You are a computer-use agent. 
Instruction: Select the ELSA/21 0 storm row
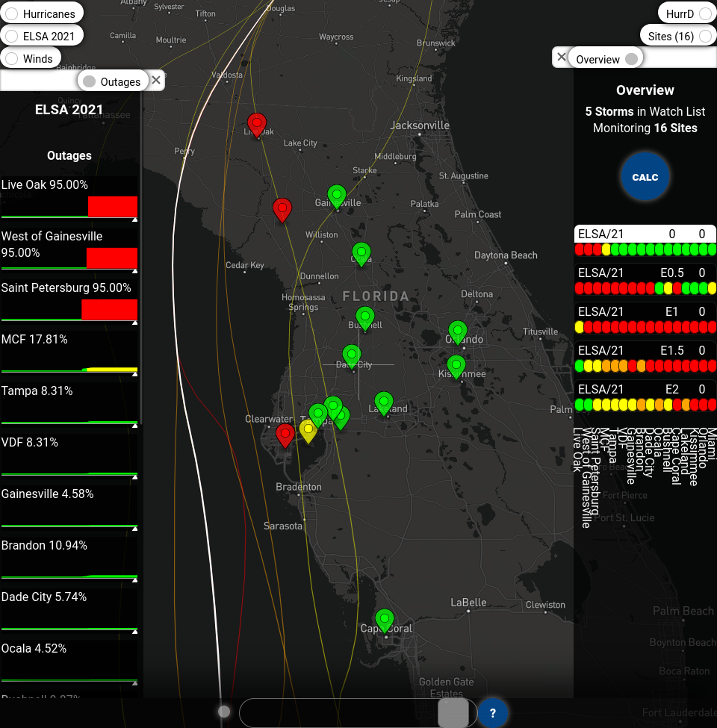pyautogui.click(x=645, y=241)
